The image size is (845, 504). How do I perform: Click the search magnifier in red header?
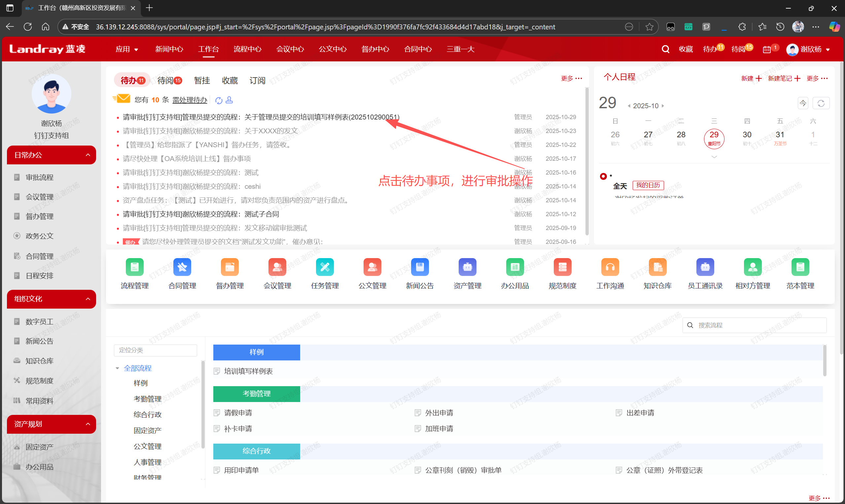(x=665, y=49)
